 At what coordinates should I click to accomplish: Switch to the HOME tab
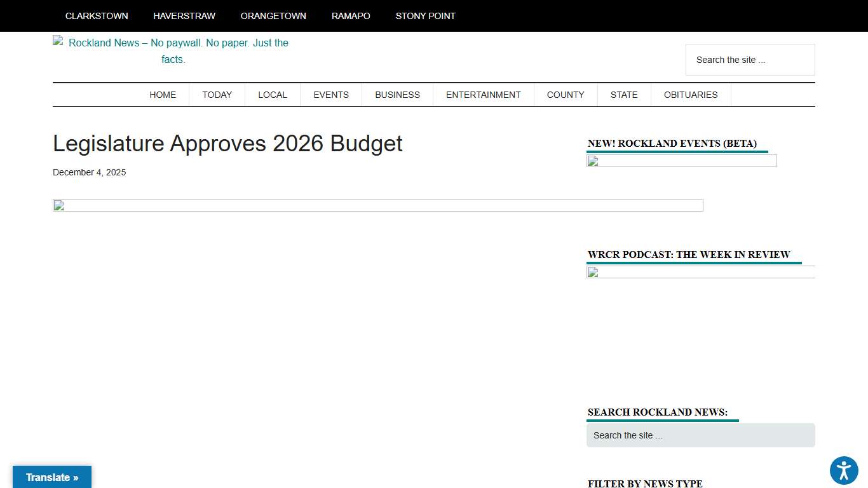(163, 95)
